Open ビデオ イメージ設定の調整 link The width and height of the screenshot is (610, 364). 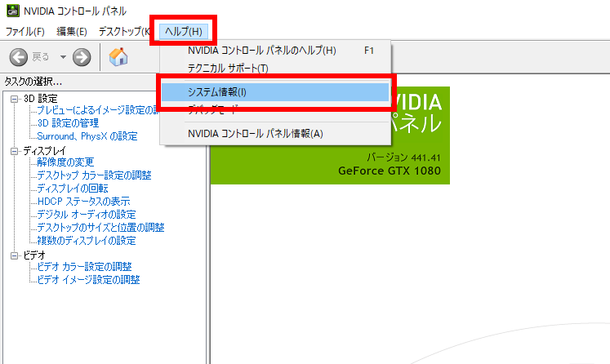88,280
